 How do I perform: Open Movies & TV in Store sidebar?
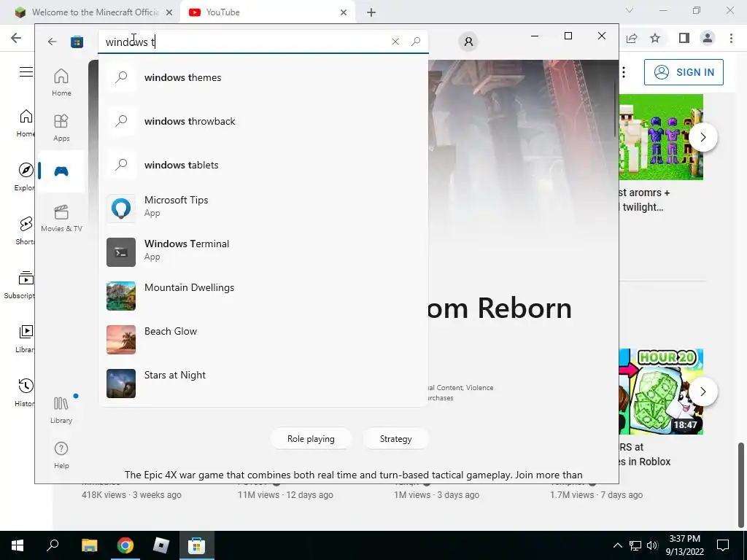tap(61, 218)
